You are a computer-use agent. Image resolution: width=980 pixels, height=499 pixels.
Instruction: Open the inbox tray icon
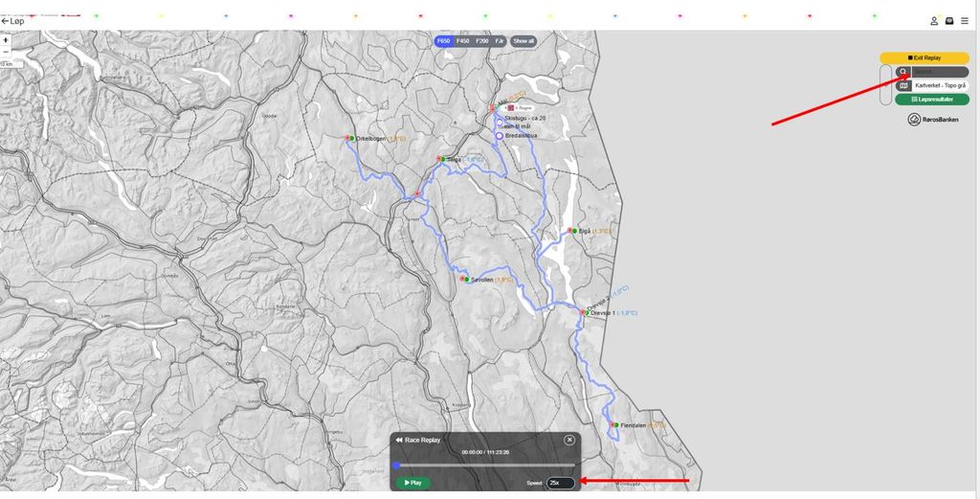coord(949,21)
